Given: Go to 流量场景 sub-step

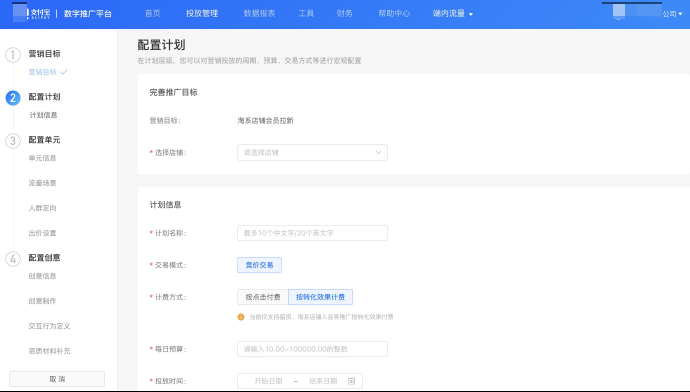Looking at the screenshot, I should (x=43, y=183).
